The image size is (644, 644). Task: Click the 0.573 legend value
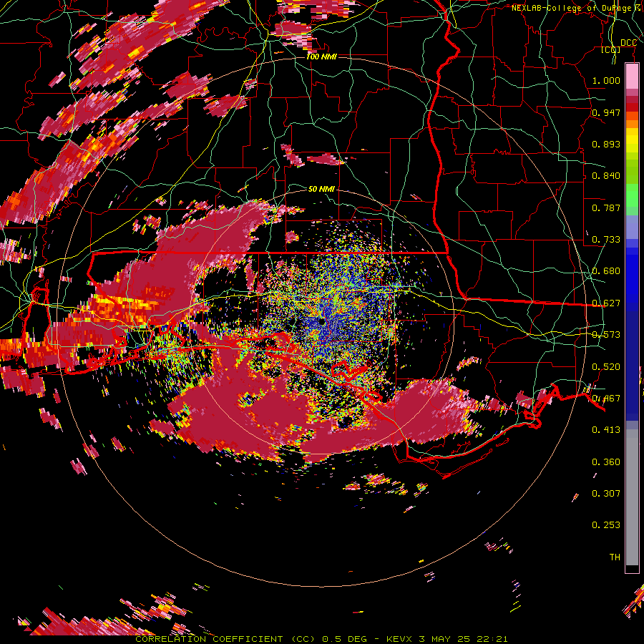tap(606, 334)
